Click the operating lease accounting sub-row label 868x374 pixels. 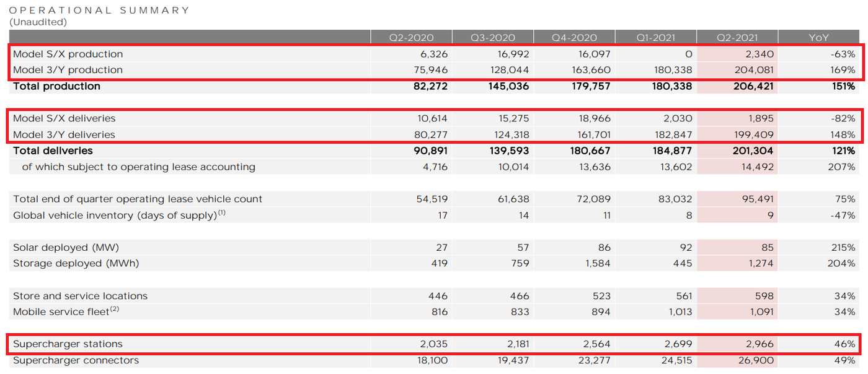click(x=138, y=167)
